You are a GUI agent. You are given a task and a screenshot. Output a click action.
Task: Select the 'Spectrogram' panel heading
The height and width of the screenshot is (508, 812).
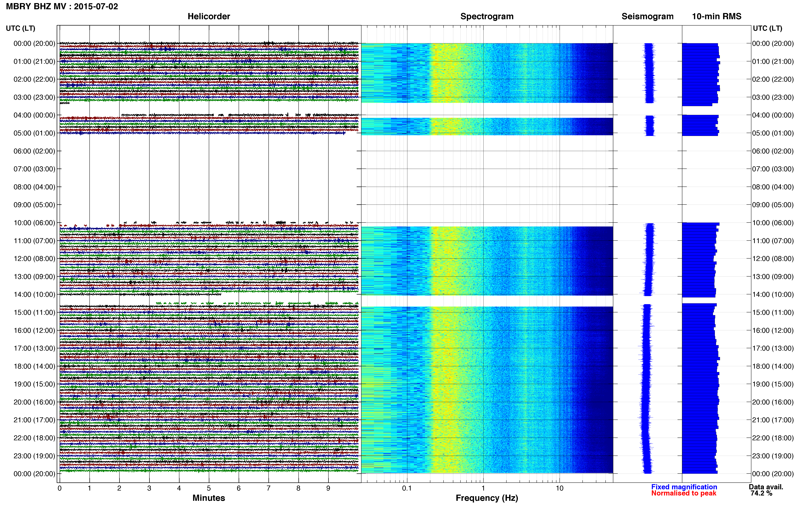(x=487, y=16)
